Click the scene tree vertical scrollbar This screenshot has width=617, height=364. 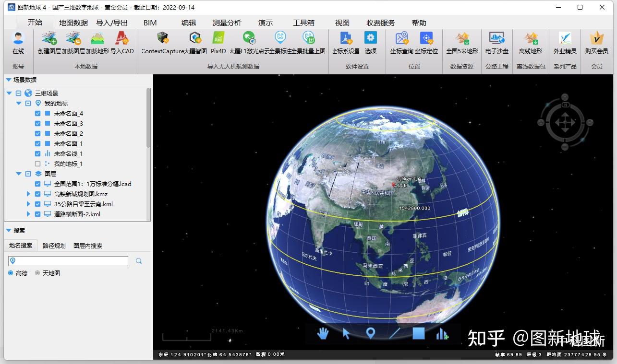148,118
